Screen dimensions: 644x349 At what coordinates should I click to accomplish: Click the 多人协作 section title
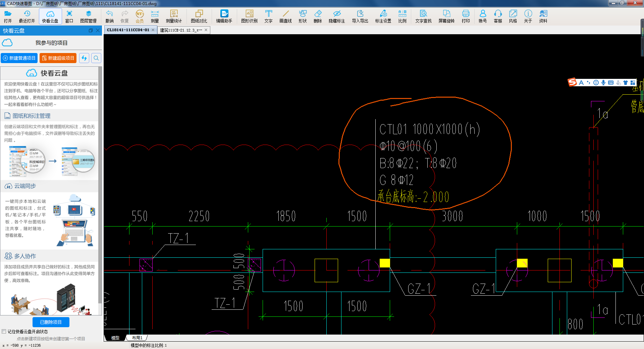coord(25,256)
